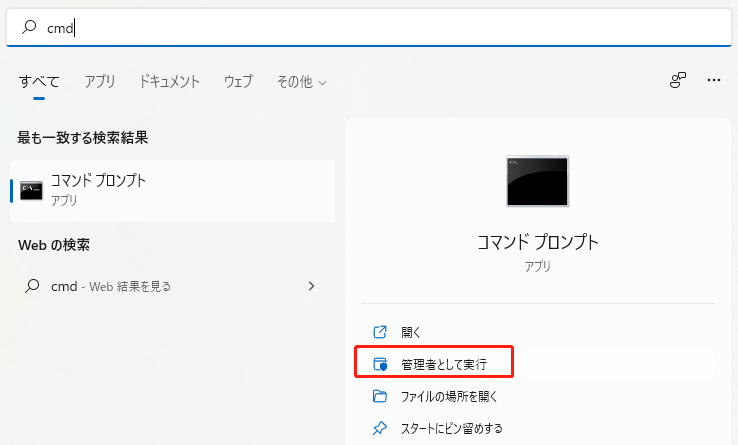Select the すべて tab
Image resolution: width=738 pixels, height=445 pixels.
pos(39,81)
